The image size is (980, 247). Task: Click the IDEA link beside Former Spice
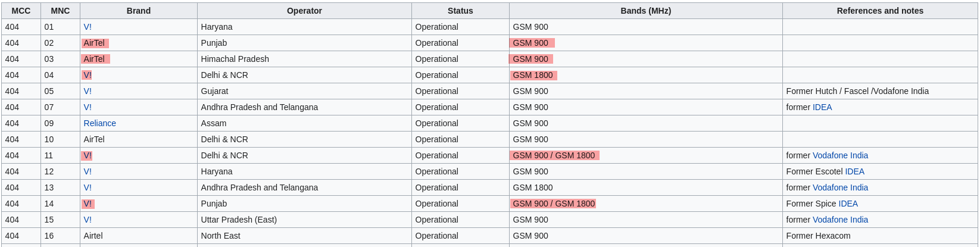[848, 204]
